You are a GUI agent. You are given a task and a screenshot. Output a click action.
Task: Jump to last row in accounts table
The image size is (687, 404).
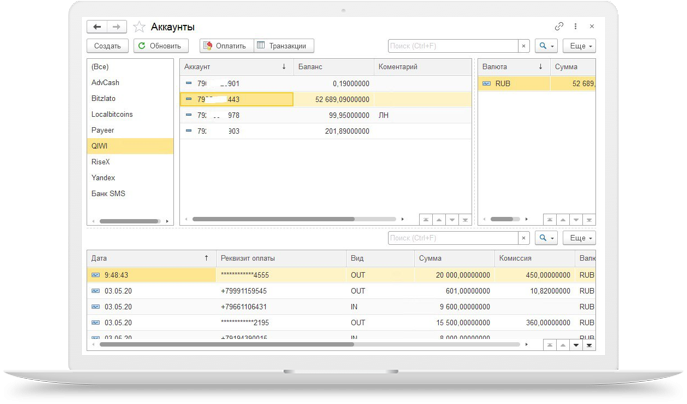pyautogui.click(x=465, y=220)
